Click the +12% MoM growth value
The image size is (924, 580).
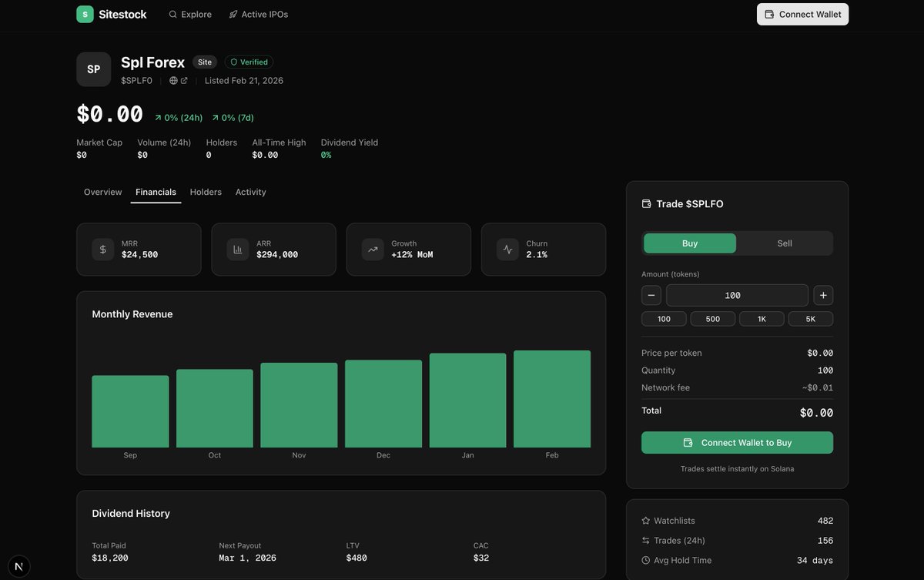[412, 255]
